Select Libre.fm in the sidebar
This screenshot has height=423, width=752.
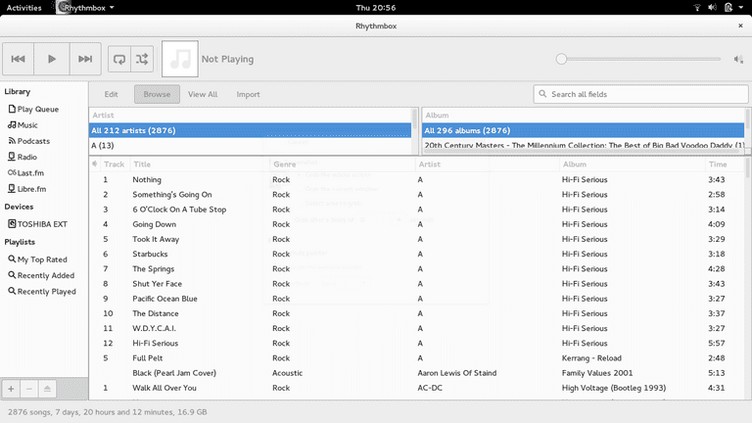27,188
